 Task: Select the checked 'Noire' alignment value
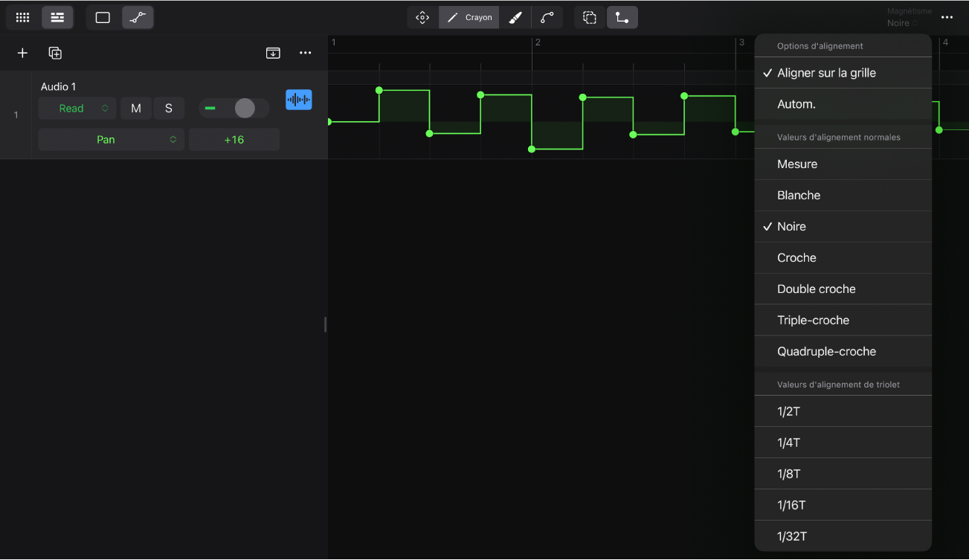point(843,227)
